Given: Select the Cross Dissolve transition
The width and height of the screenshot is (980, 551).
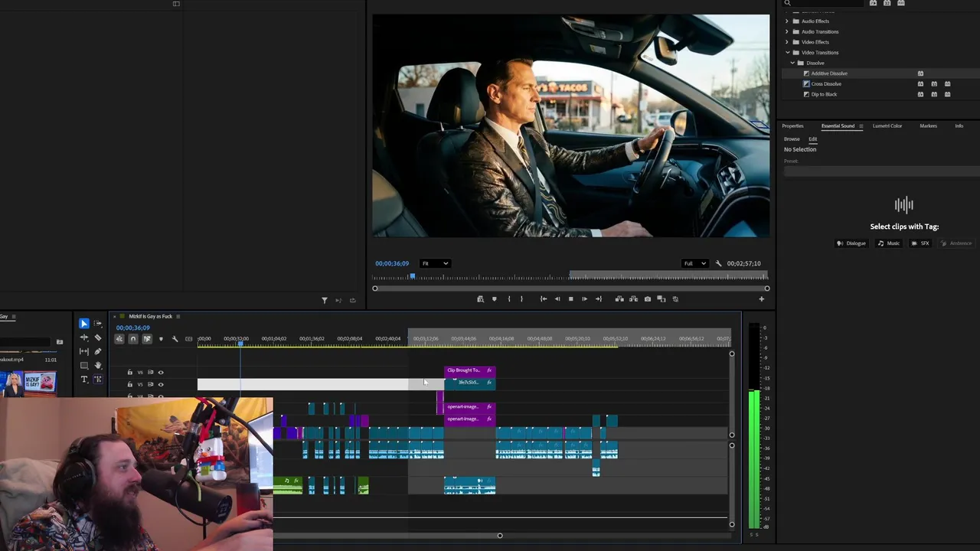Looking at the screenshot, I should pos(825,84).
